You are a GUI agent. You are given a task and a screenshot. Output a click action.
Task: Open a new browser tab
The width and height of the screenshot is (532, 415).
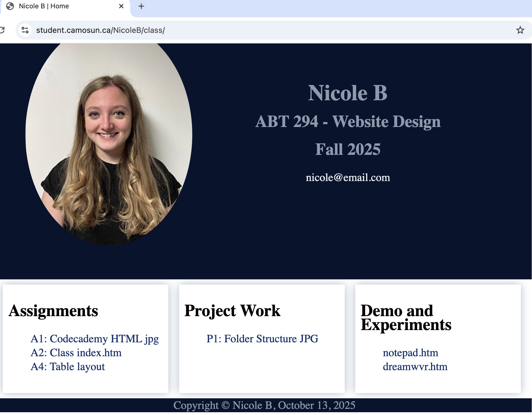point(141,6)
